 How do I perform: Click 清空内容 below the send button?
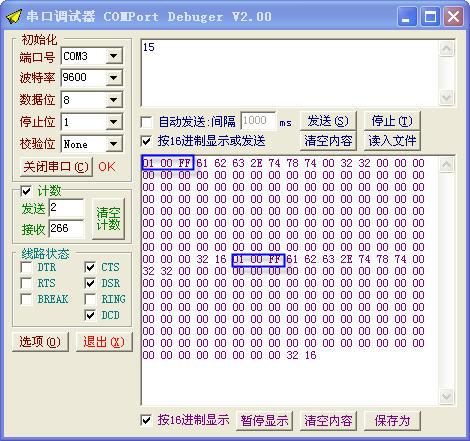pyautogui.click(x=328, y=141)
